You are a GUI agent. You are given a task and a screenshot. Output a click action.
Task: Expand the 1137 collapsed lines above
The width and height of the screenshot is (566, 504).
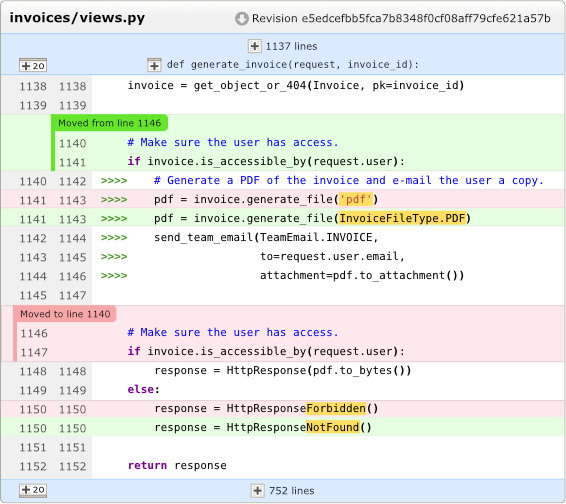coord(254,46)
